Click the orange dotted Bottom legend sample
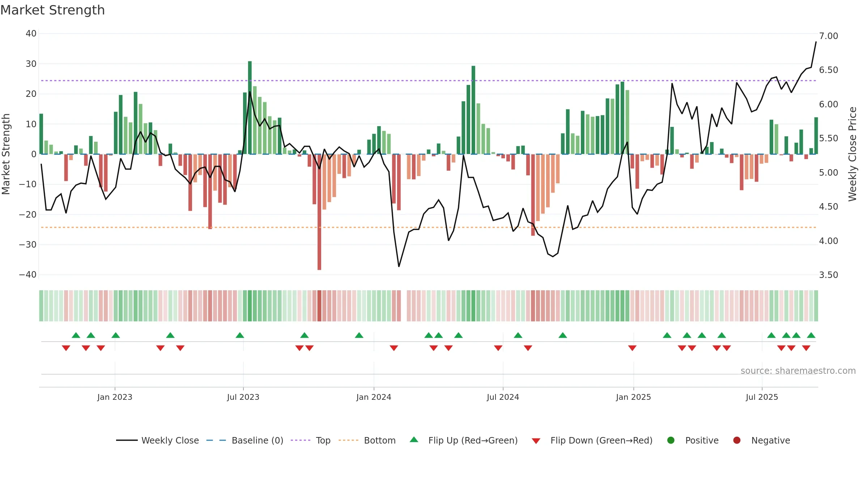The height and width of the screenshot is (488, 868). (348, 440)
